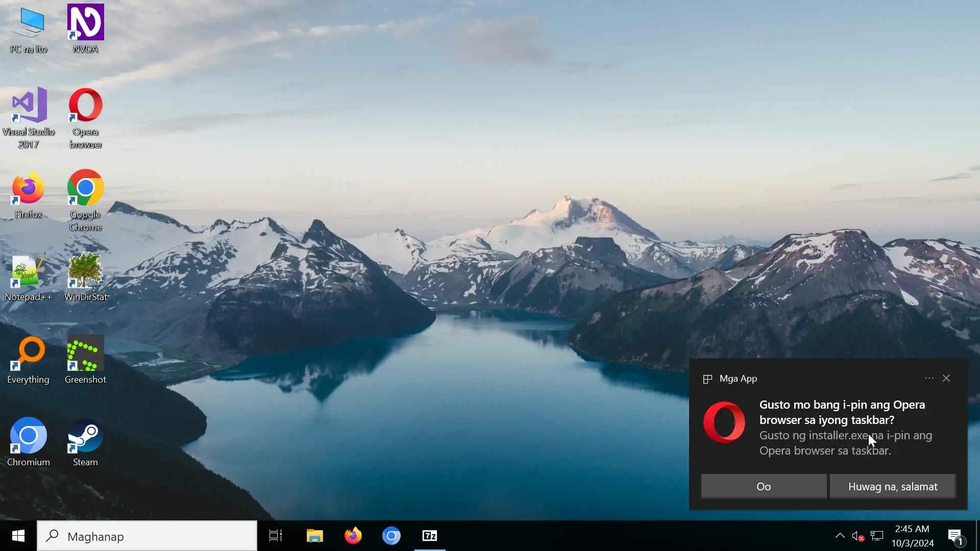The image size is (980, 551).
Task: Click the Maghanap search box
Action: click(147, 536)
